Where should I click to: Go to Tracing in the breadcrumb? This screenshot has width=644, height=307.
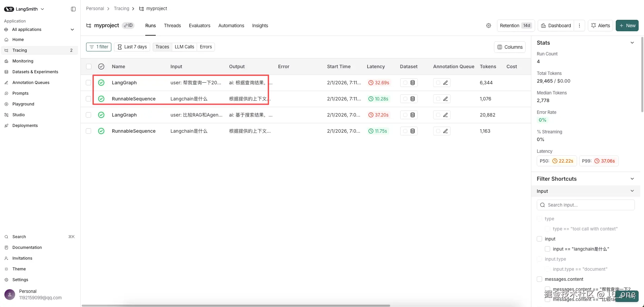(121, 8)
